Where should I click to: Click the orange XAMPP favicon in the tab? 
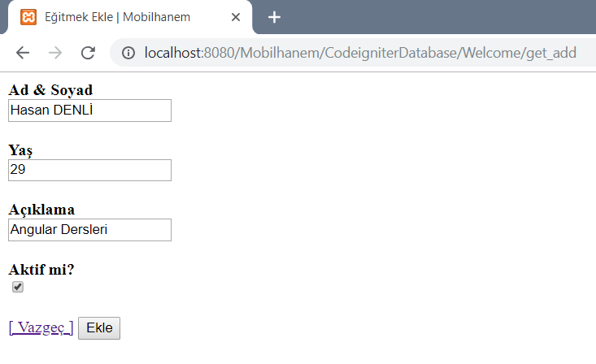point(28,17)
